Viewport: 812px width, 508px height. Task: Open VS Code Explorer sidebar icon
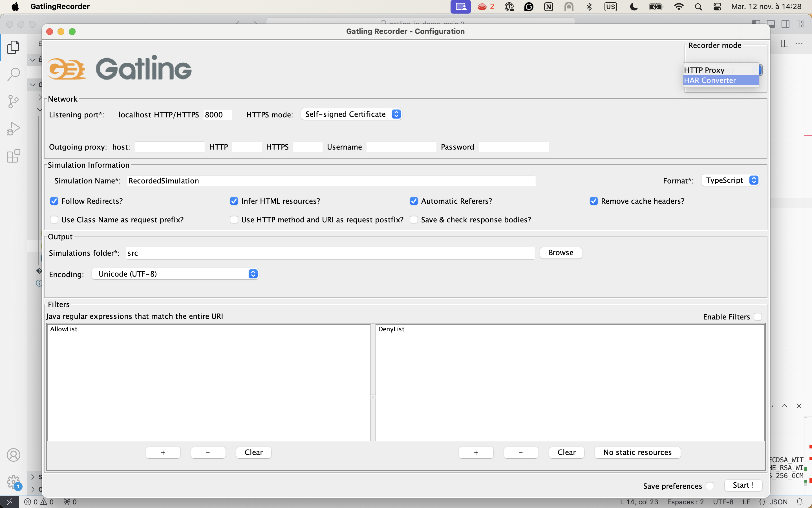pos(14,47)
